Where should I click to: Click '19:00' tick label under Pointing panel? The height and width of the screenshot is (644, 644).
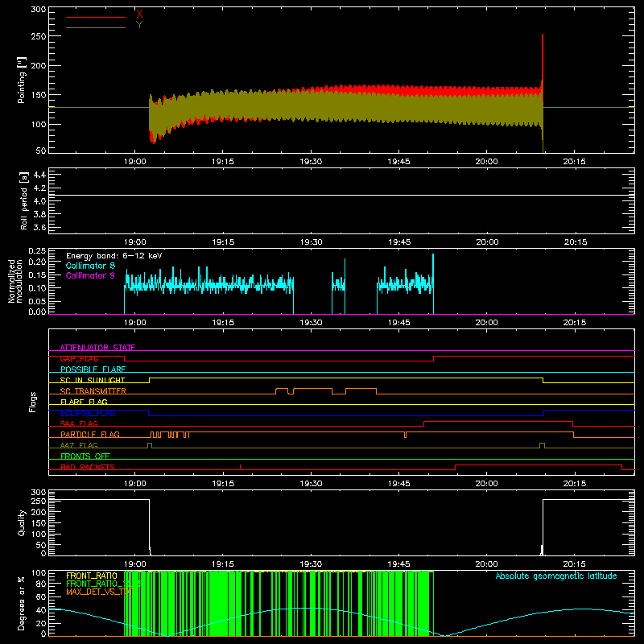click(x=135, y=162)
